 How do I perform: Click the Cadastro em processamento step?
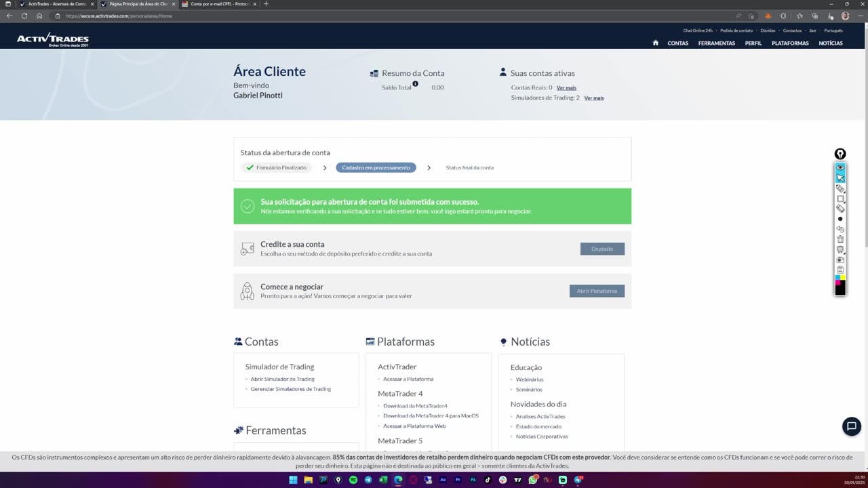376,167
